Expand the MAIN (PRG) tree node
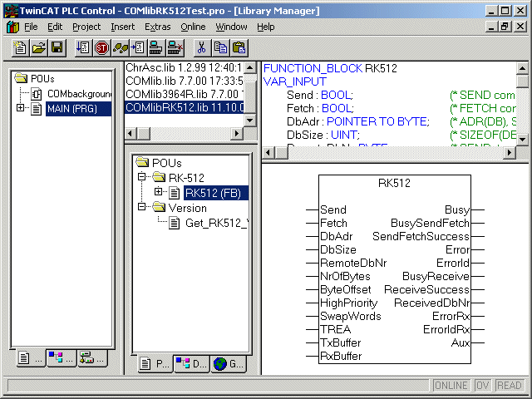This screenshot has width=532, height=399. pyautogui.click(x=21, y=109)
